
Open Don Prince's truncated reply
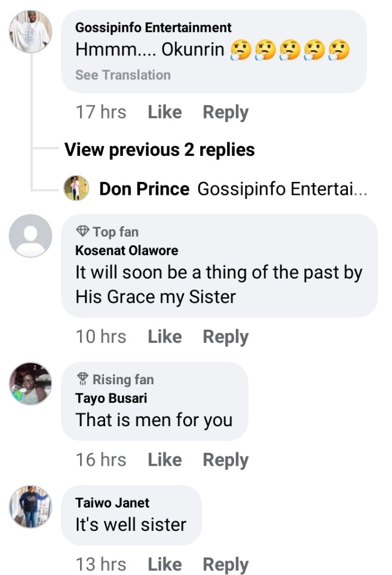point(282,189)
